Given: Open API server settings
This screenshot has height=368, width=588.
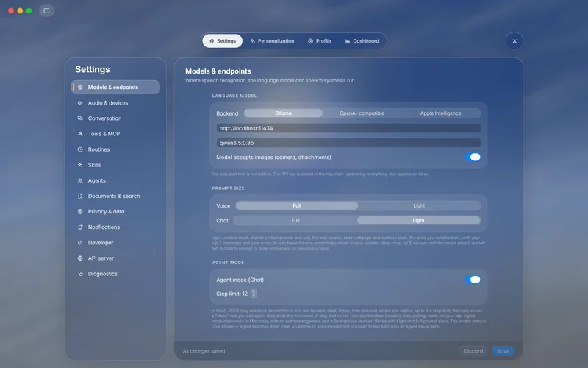Looking at the screenshot, I should [115, 258].
